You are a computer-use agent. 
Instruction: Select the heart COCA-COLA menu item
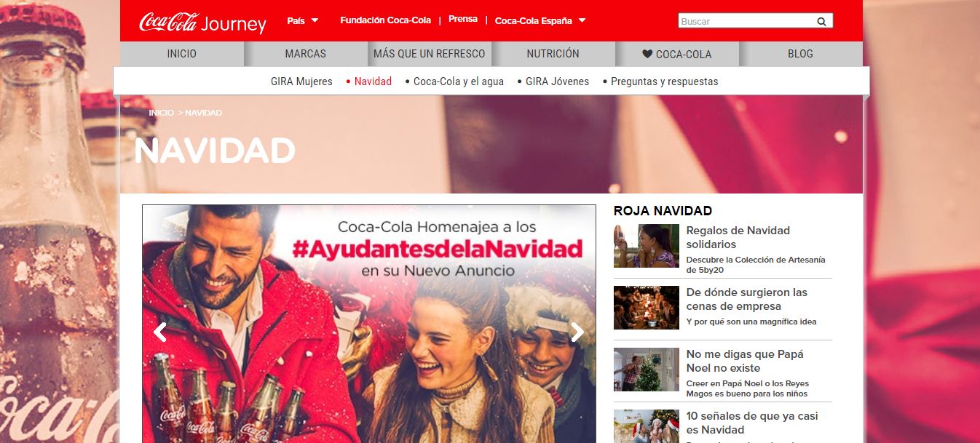[677, 54]
